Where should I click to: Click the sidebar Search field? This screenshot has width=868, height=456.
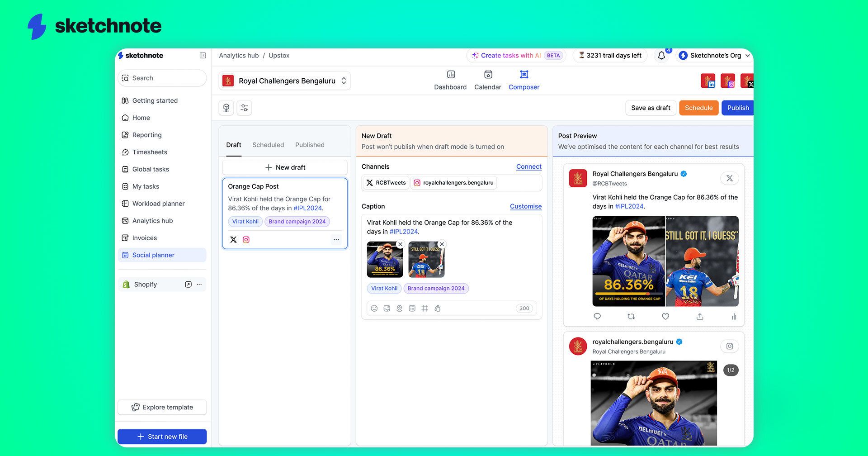[162, 78]
